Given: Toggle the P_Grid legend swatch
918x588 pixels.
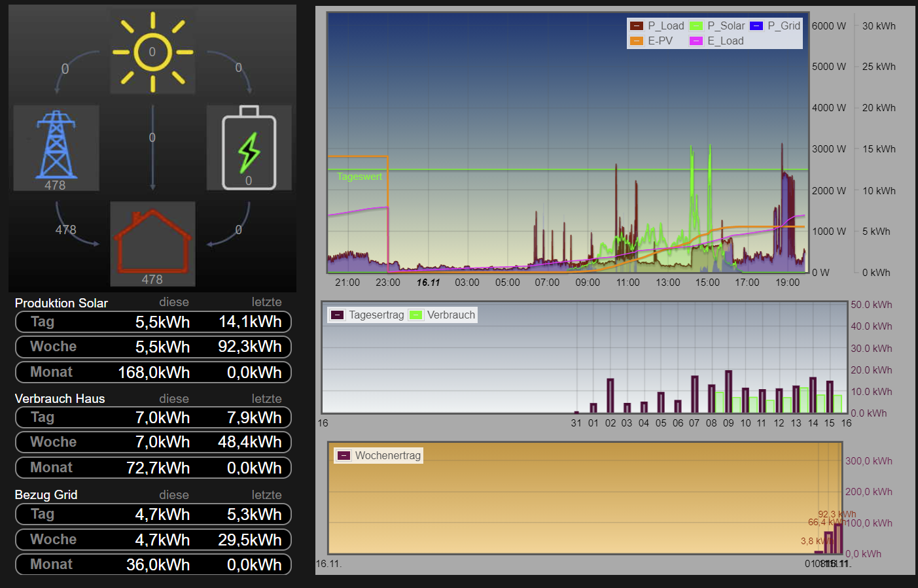Looking at the screenshot, I should (x=756, y=26).
